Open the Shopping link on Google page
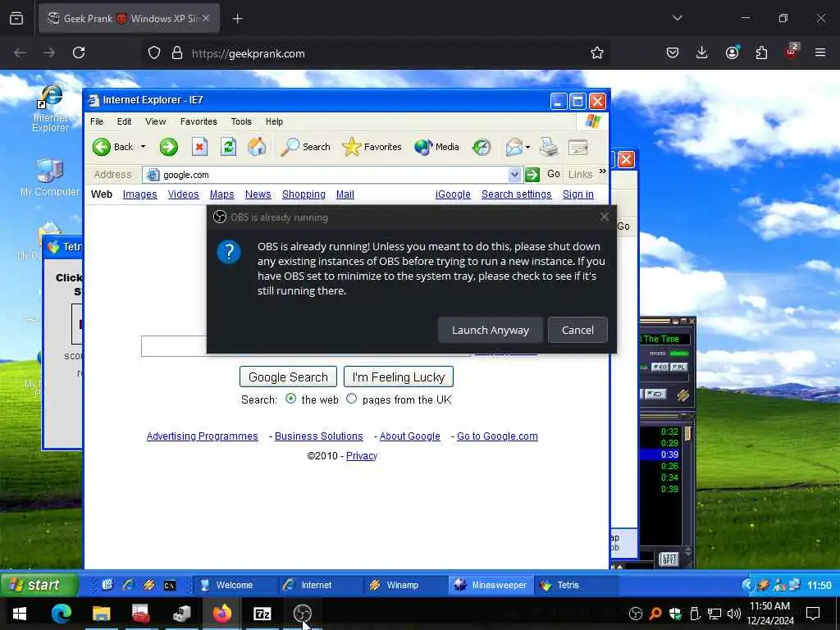This screenshot has width=840, height=630. [304, 194]
